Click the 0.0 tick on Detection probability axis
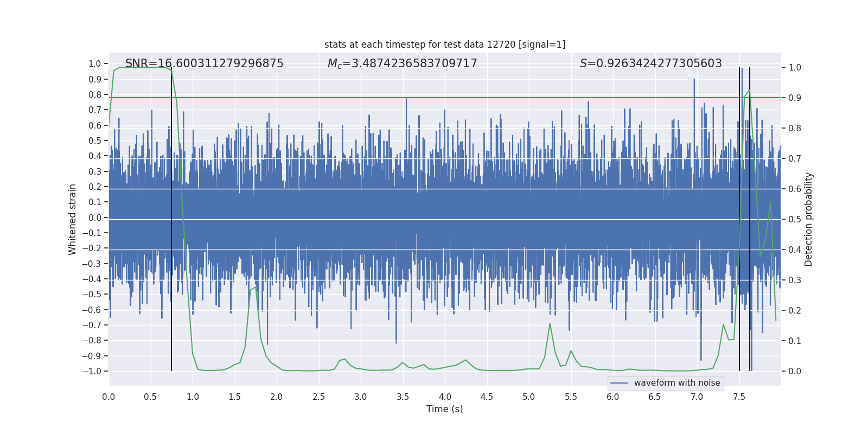 [795, 372]
